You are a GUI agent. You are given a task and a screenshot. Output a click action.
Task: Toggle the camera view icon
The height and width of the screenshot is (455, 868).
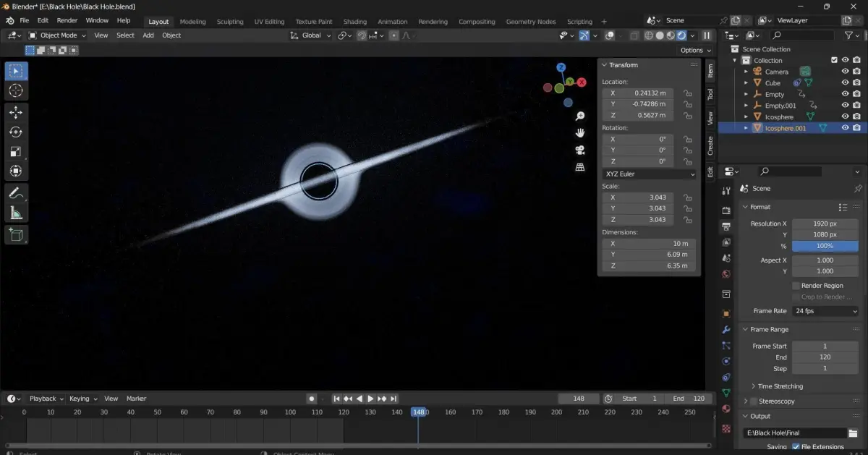point(580,150)
